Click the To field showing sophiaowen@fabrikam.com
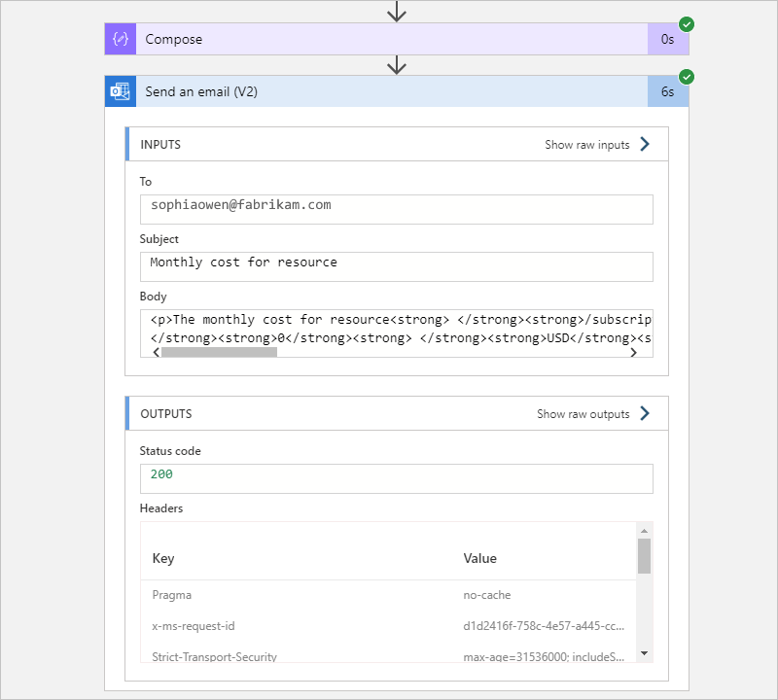Viewport: 778px width, 700px height. pyautogui.click(x=396, y=209)
